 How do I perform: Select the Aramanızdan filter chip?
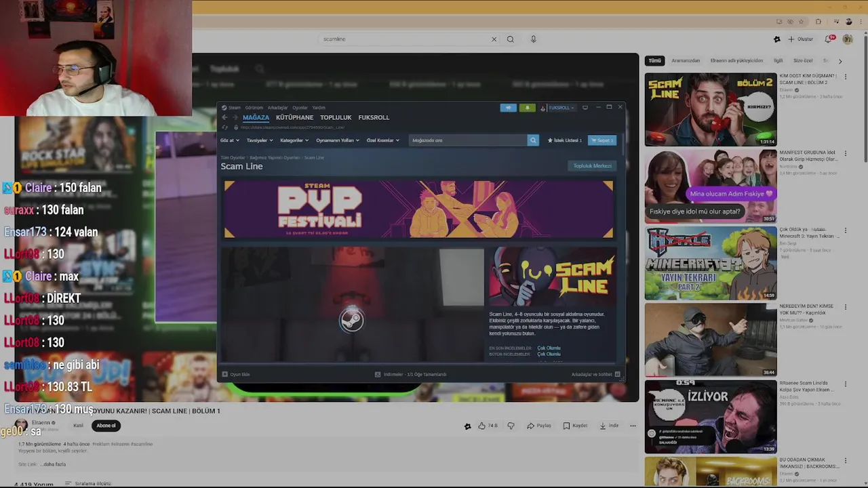[x=686, y=60]
